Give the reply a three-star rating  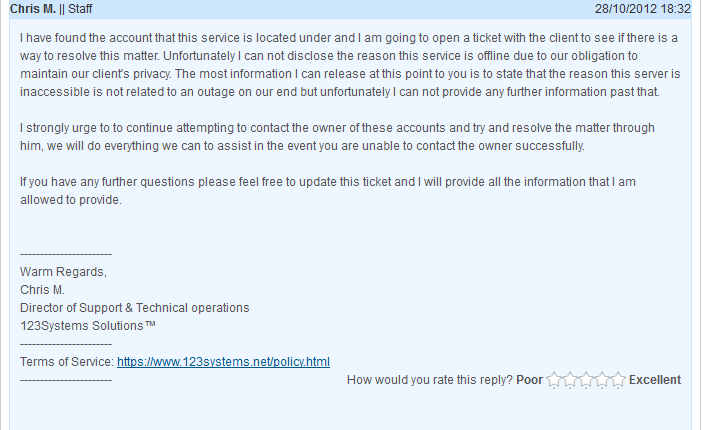point(586,380)
